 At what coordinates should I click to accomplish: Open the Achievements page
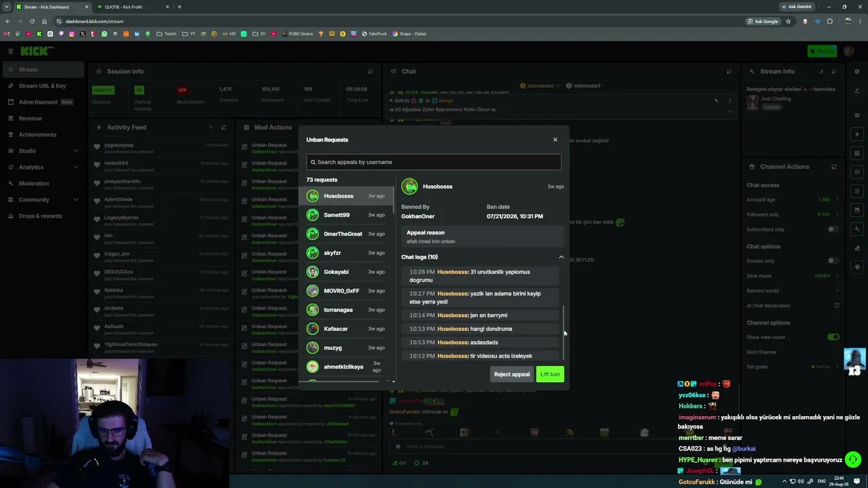(x=42, y=135)
